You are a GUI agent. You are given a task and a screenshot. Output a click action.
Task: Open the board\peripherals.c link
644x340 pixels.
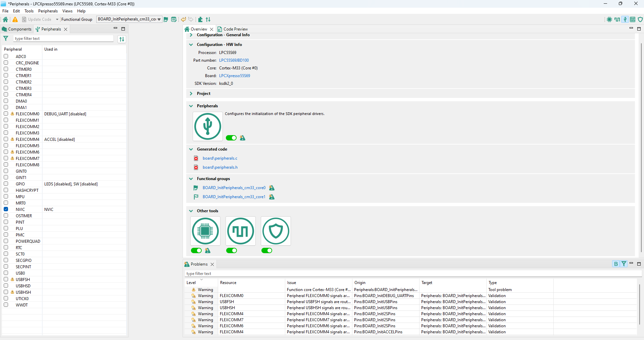(x=220, y=158)
